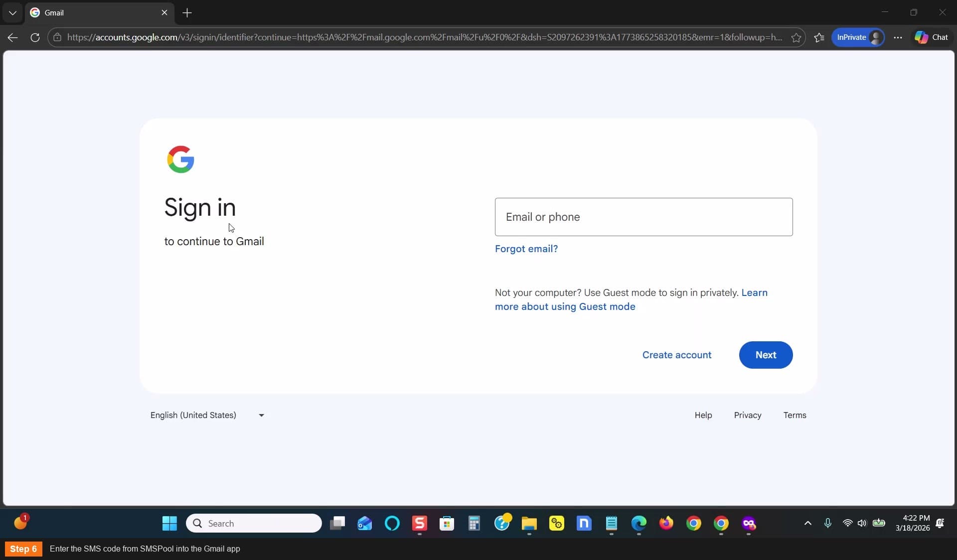
Task: Open the Get Help question-mark icon
Action: pyautogui.click(x=502, y=523)
